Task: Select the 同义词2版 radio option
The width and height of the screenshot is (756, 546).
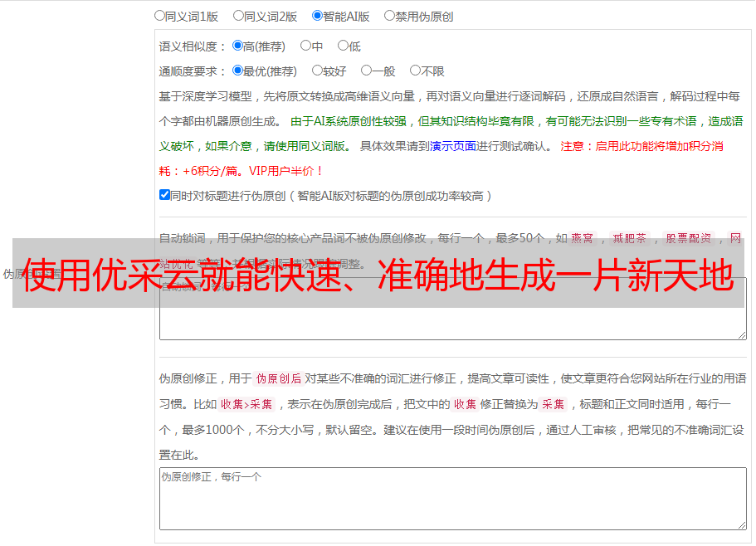Action: [238, 16]
